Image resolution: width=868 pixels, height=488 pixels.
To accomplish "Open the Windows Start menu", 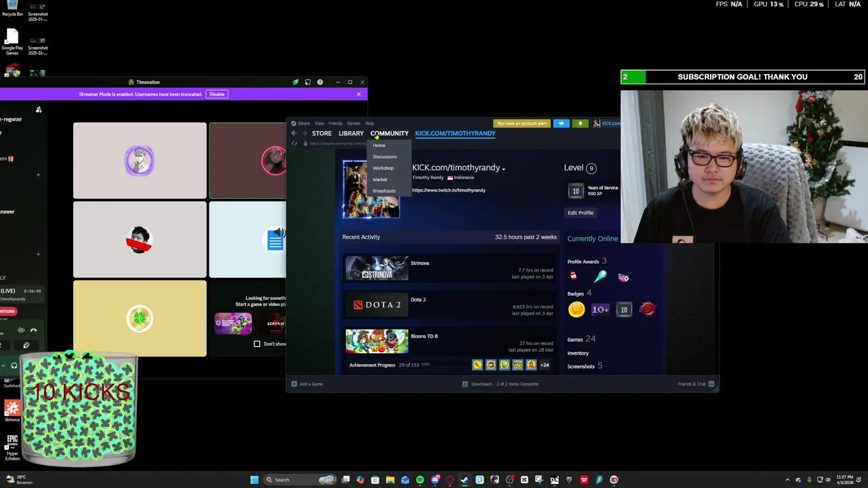I will pyautogui.click(x=254, y=480).
